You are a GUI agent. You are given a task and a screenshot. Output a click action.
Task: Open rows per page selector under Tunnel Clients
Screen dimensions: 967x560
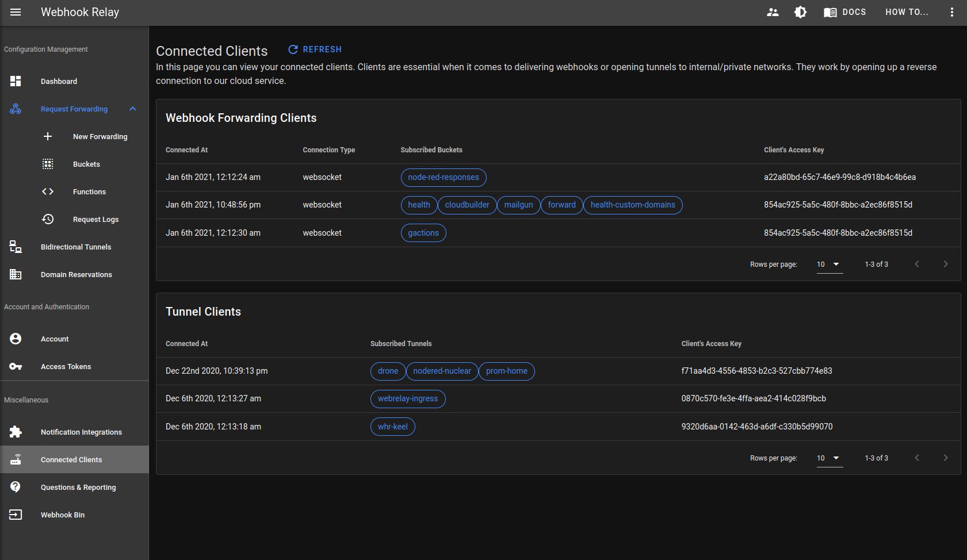pyautogui.click(x=829, y=458)
